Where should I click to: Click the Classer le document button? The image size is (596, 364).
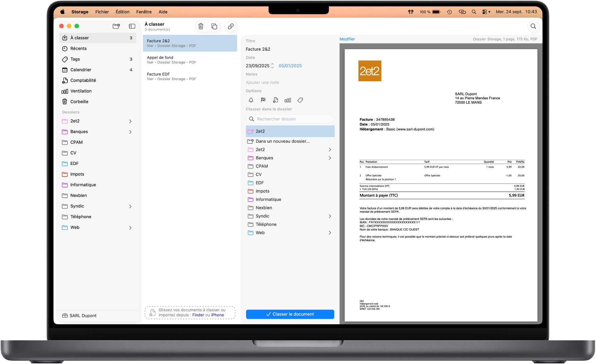click(290, 314)
